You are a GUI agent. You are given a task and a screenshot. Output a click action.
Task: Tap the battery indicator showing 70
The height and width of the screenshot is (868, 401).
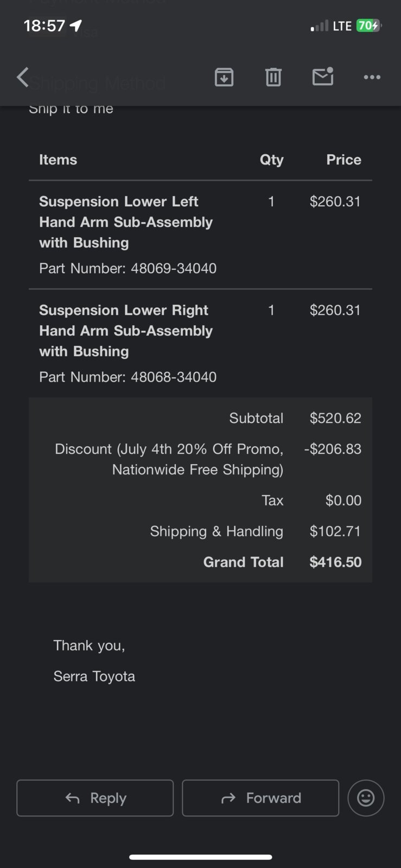click(368, 26)
